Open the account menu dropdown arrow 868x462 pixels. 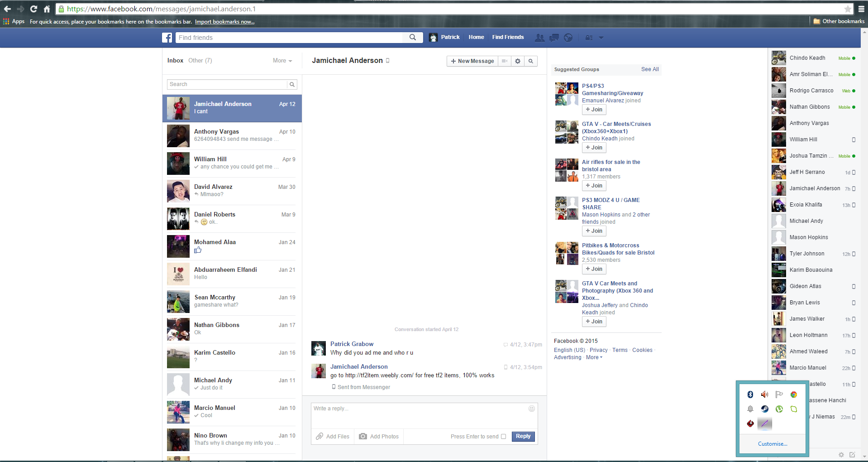tap(601, 38)
